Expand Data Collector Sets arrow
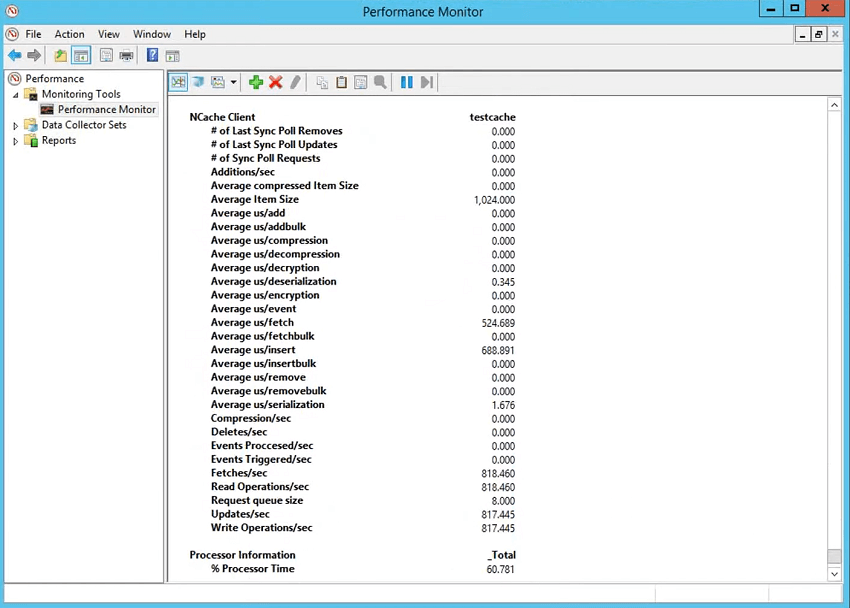 point(15,126)
